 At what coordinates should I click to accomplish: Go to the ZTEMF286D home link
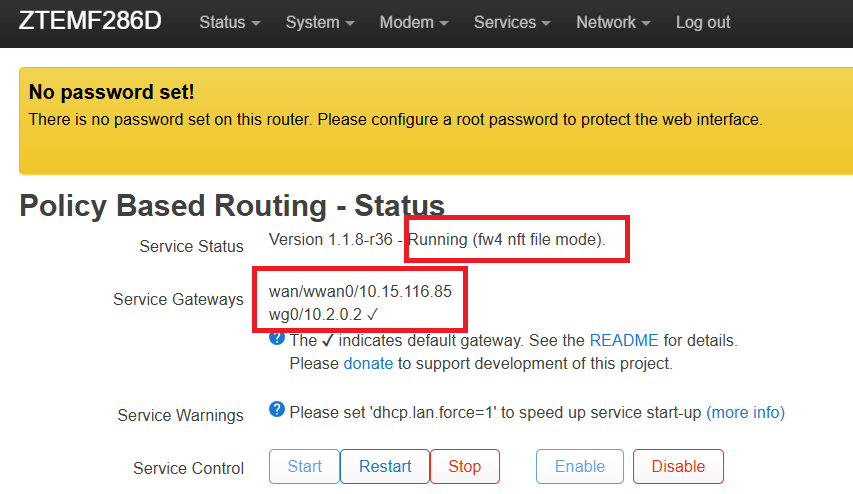pos(90,22)
